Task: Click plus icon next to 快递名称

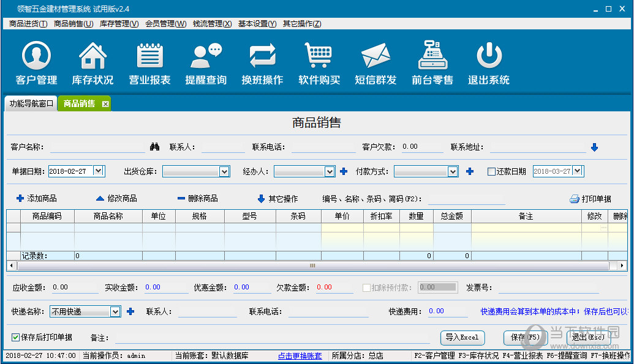Action: [130, 311]
